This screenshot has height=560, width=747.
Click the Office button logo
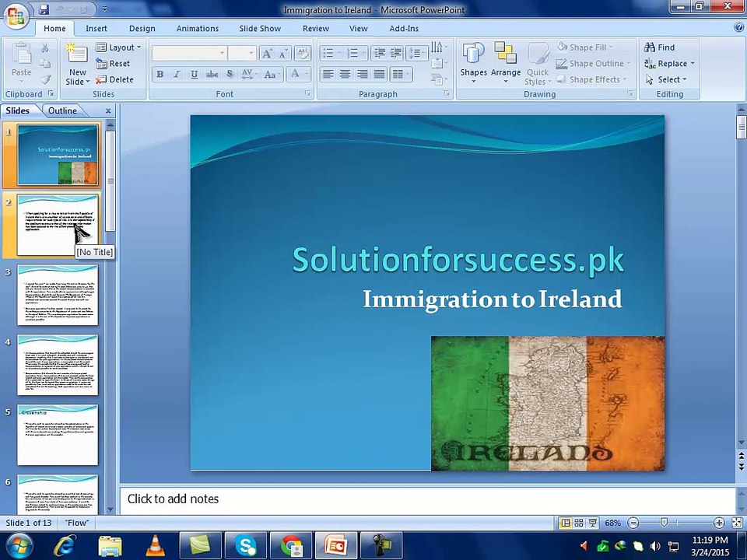16,16
